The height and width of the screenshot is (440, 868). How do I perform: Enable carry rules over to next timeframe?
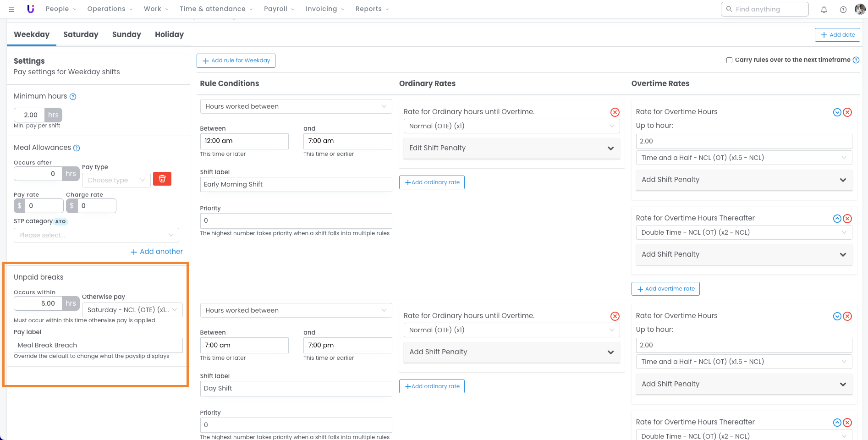point(729,60)
